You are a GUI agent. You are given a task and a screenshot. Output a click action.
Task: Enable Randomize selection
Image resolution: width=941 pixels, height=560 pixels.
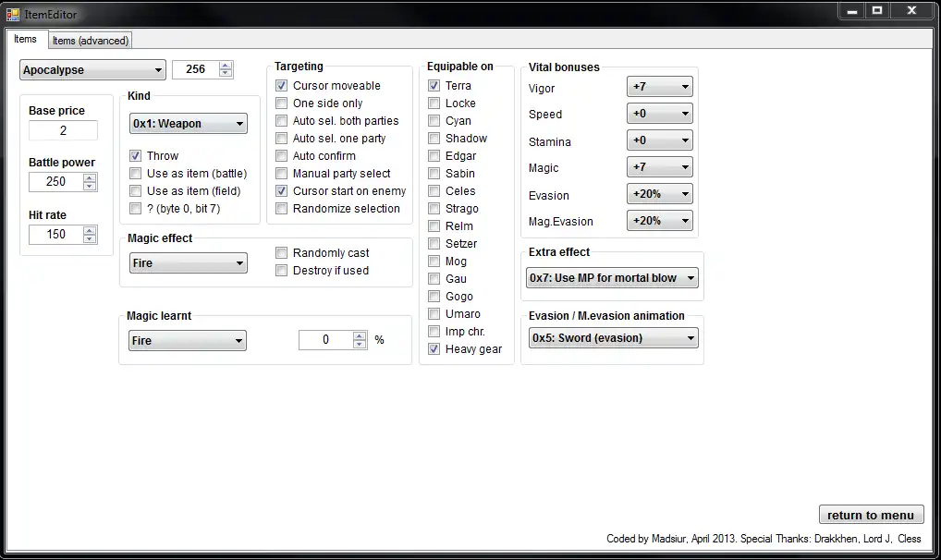281,208
